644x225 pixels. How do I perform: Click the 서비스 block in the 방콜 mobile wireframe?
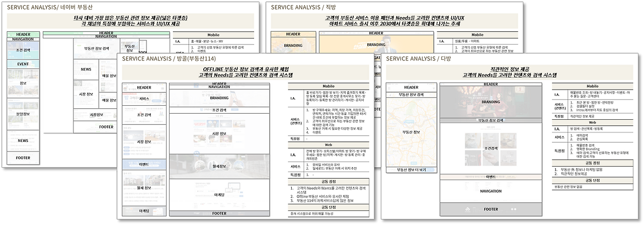point(144,99)
